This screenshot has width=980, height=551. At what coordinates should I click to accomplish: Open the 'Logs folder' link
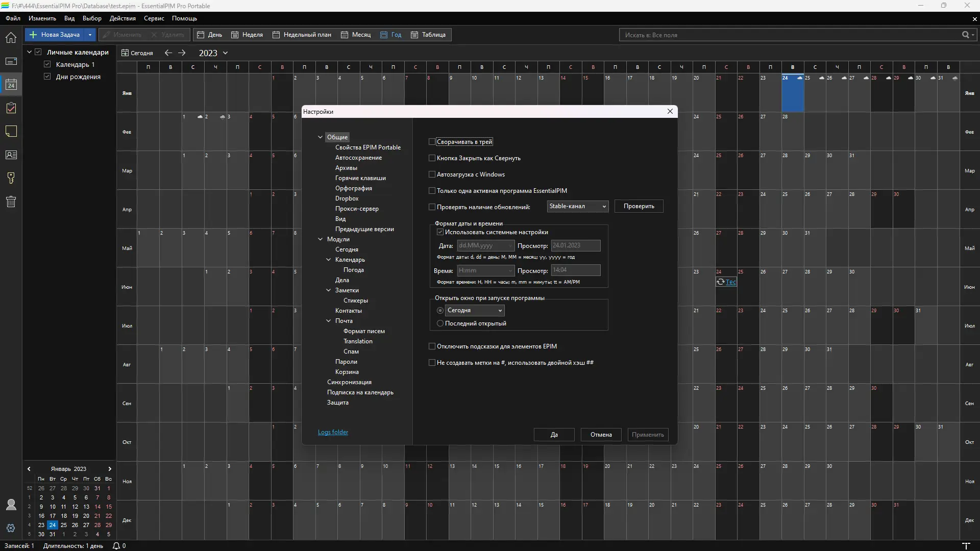pos(333,432)
